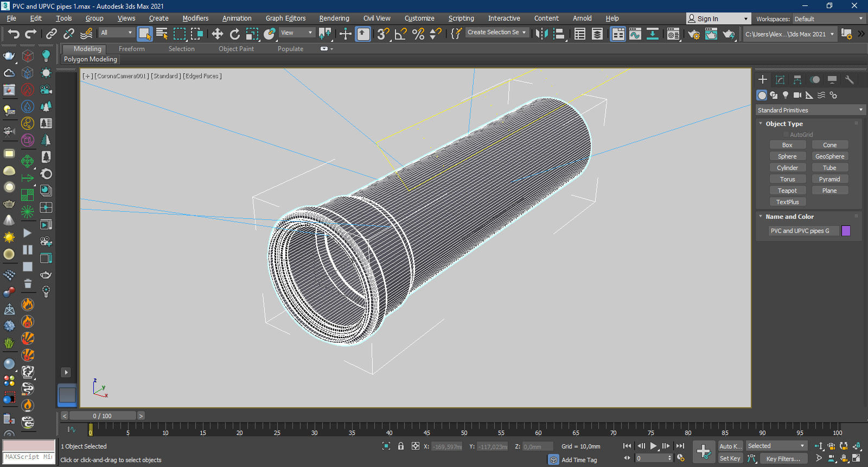This screenshot has width=868, height=467.
Task: Select the Cameras category in Create panel
Action: click(x=797, y=95)
